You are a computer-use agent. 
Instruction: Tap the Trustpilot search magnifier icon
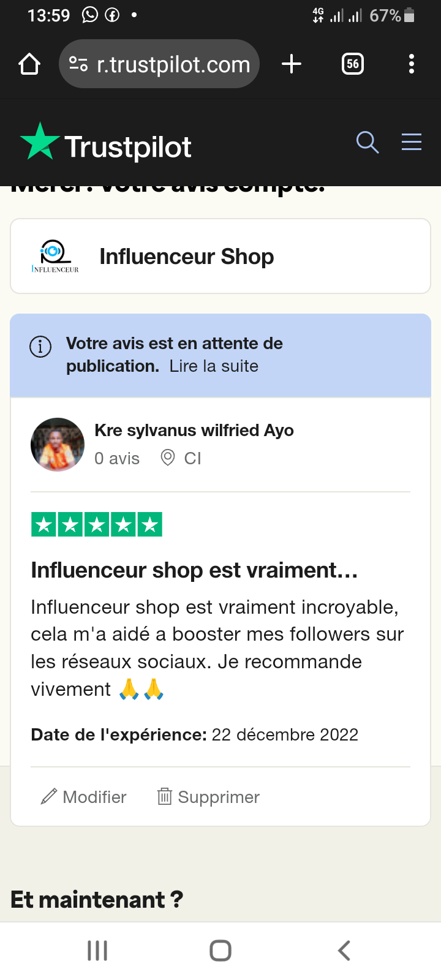coord(367,142)
